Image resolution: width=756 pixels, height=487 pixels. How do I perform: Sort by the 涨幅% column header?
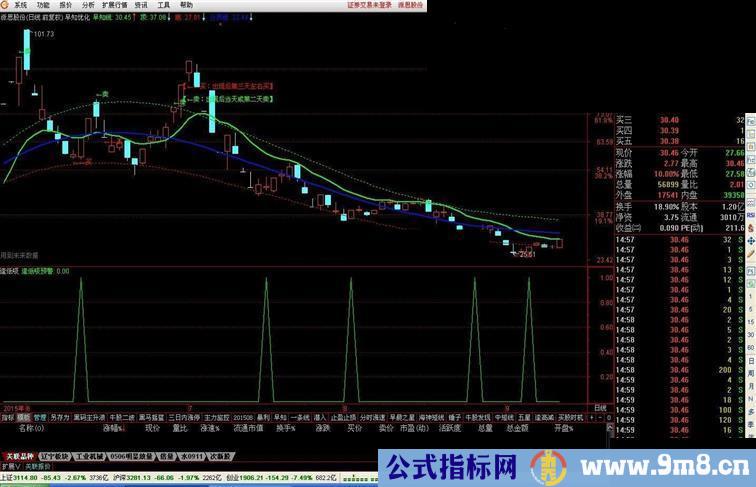pos(113,428)
